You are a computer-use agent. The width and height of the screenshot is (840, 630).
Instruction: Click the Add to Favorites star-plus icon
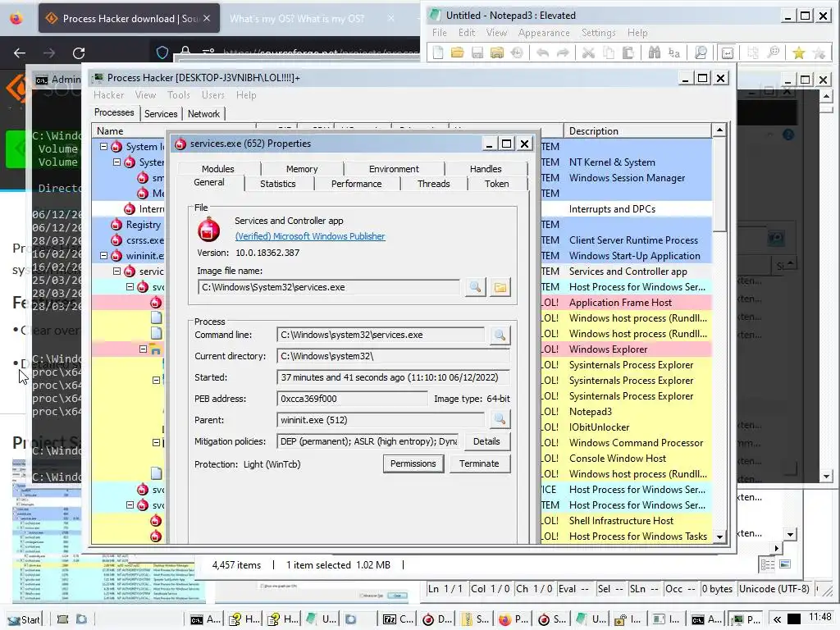(819, 52)
